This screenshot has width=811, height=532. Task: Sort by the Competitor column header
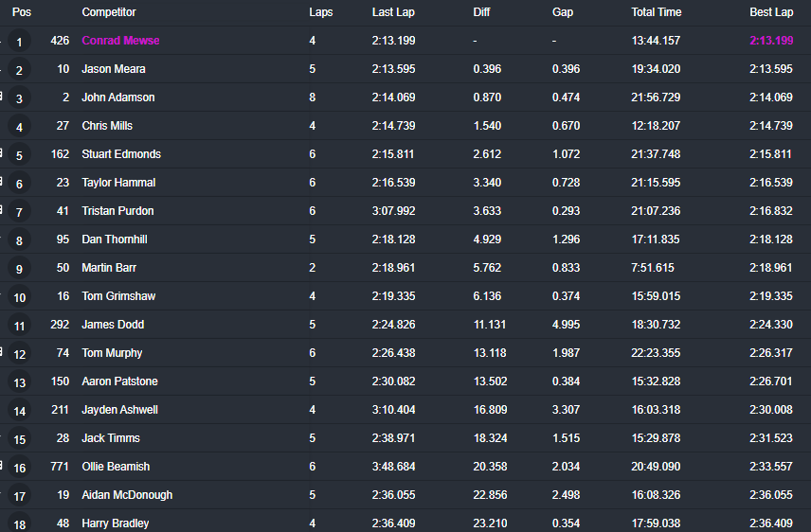(109, 12)
